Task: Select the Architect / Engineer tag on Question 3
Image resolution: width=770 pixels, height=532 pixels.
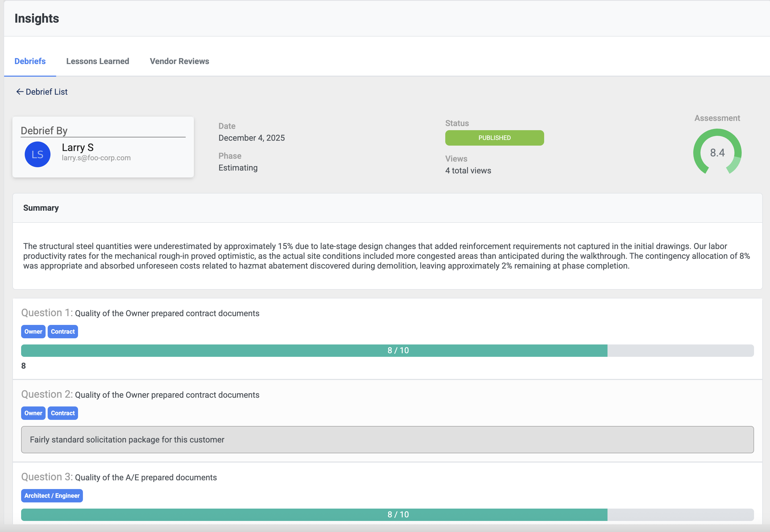Action: [x=52, y=496]
